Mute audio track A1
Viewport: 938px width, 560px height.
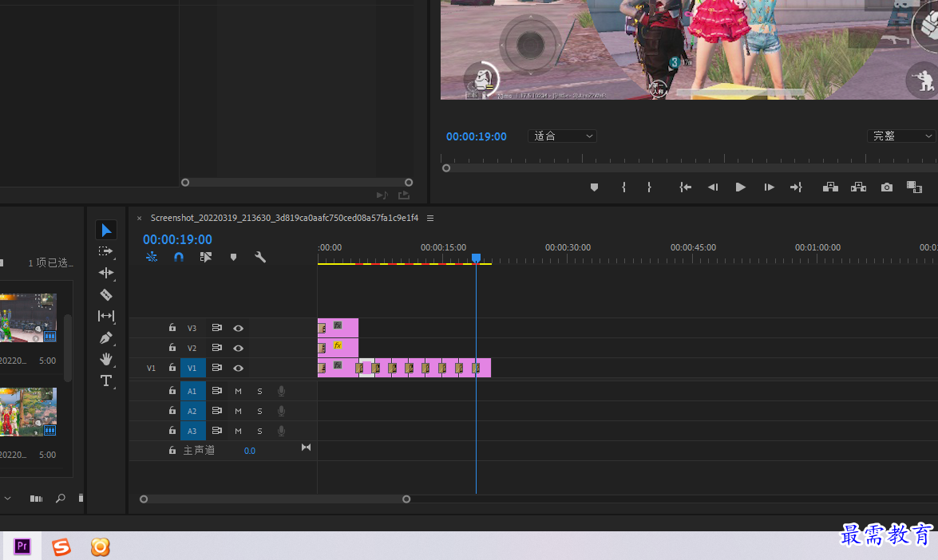(238, 392)
